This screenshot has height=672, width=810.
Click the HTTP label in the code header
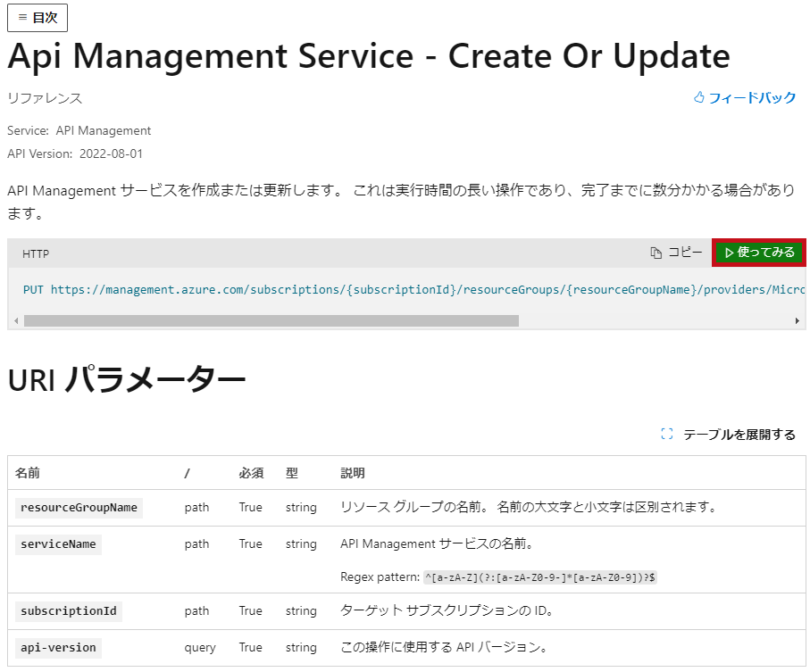coord(36,254)
